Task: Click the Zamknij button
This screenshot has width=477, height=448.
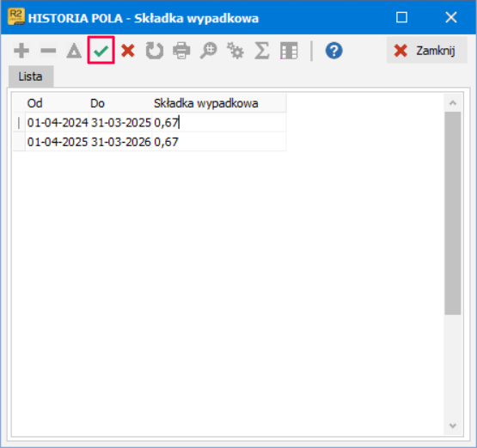Action: point(427,50)
